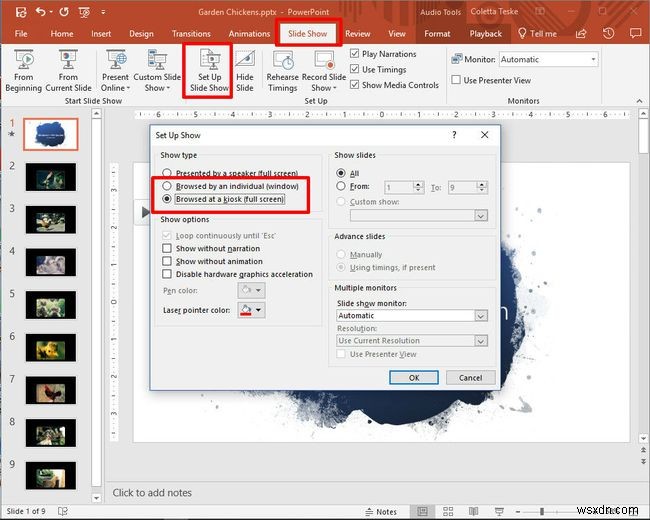Click the Redo/Repeat icon in title bar
This screenshot has width=650, height=520.
pyautogui.click(x=64, y=12)
